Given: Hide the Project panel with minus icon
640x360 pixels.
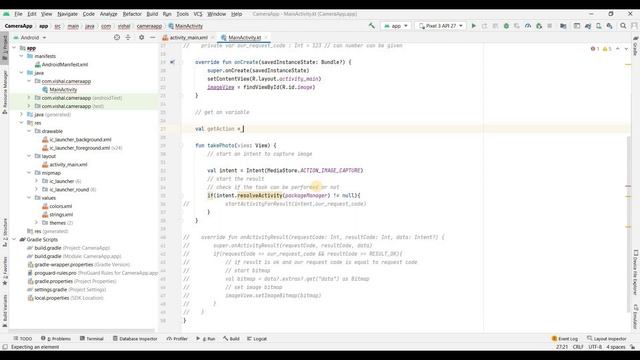Looking at the screenshot, I should pyautogui.click(x=152, y=37).
